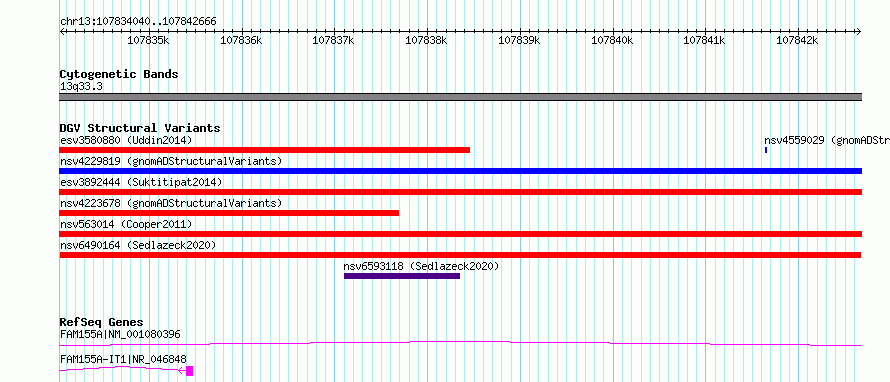
Task: Click the 107837k ruler tick label
Action: click(333, 40)
